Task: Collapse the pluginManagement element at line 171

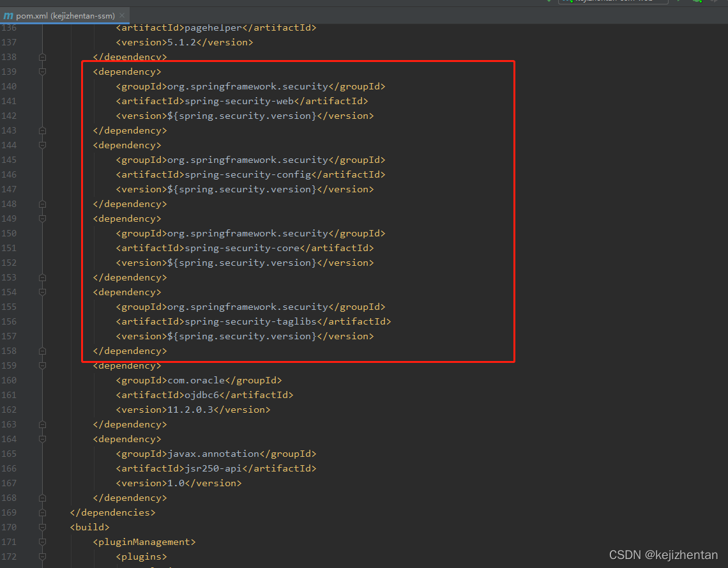Action: pos(42,542)
